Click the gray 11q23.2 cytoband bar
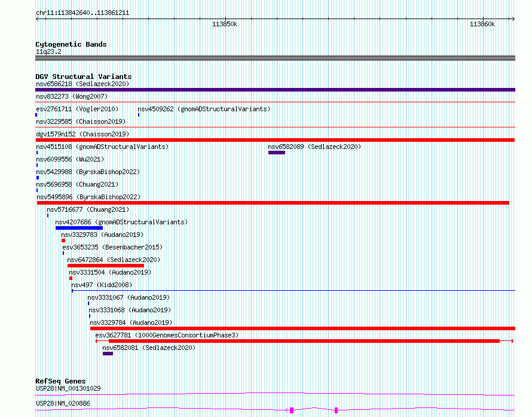This screenshot has width=532, height=417. point(275,58)
